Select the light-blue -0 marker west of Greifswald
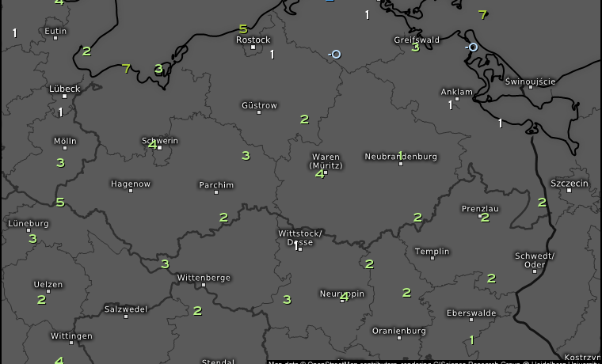602x364 pixels. pos(336,54)
